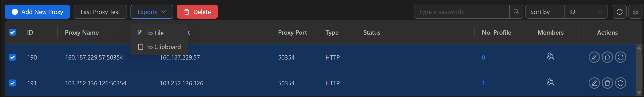
Task: Toggle the select-all header checkbox
Action: pos(12,32)
